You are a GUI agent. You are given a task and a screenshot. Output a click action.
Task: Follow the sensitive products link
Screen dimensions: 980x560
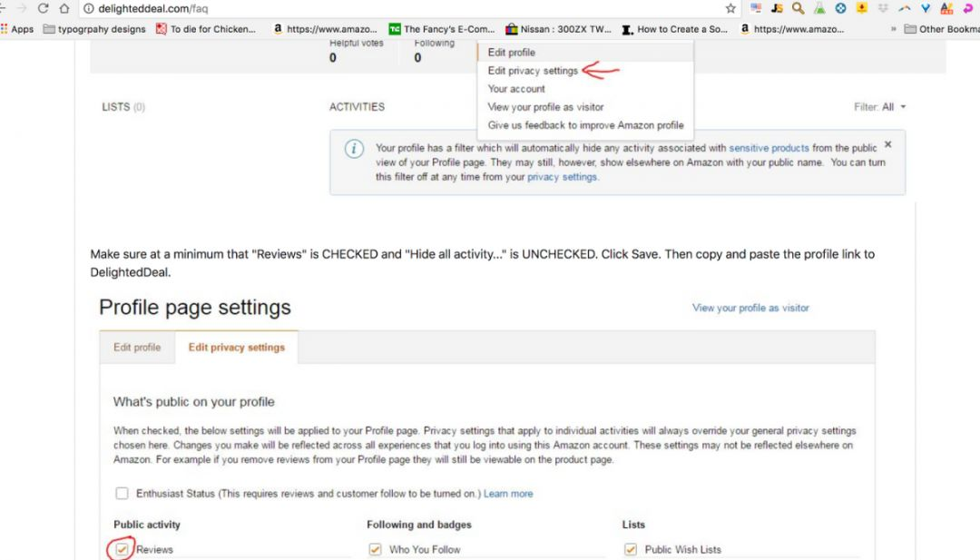[769, 148]
